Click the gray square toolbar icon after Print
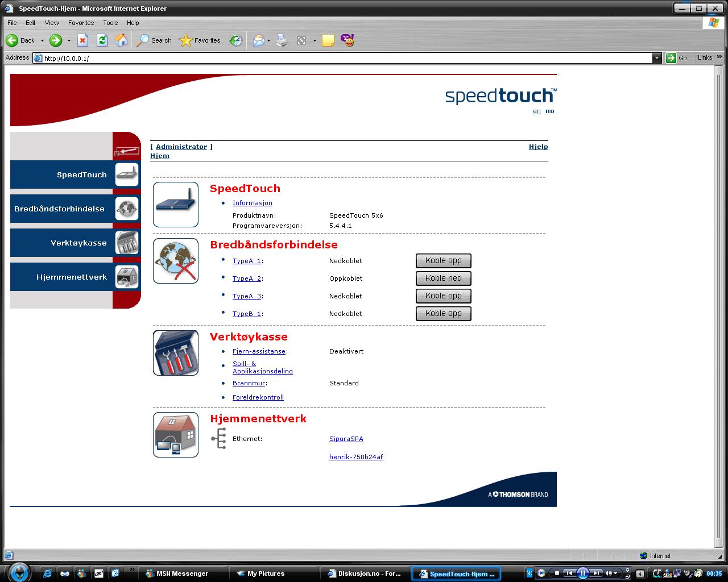Screen dimensions: 728x582 pos(302,40)
